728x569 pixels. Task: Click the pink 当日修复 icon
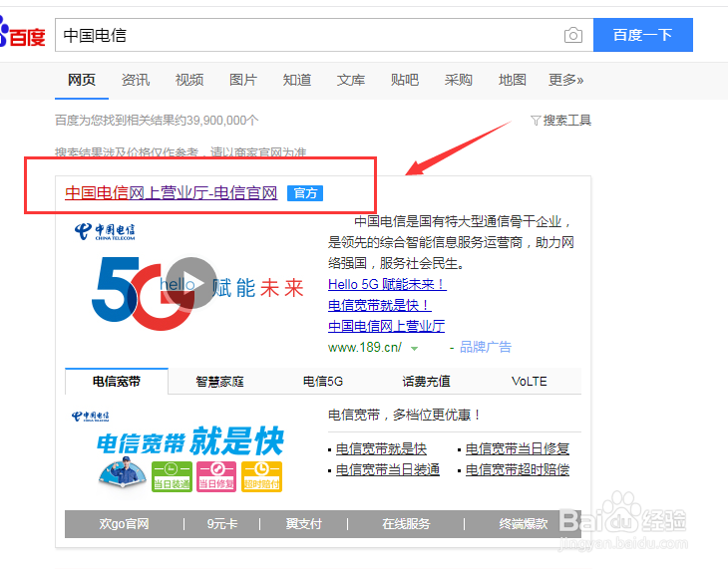click(216, 476)
